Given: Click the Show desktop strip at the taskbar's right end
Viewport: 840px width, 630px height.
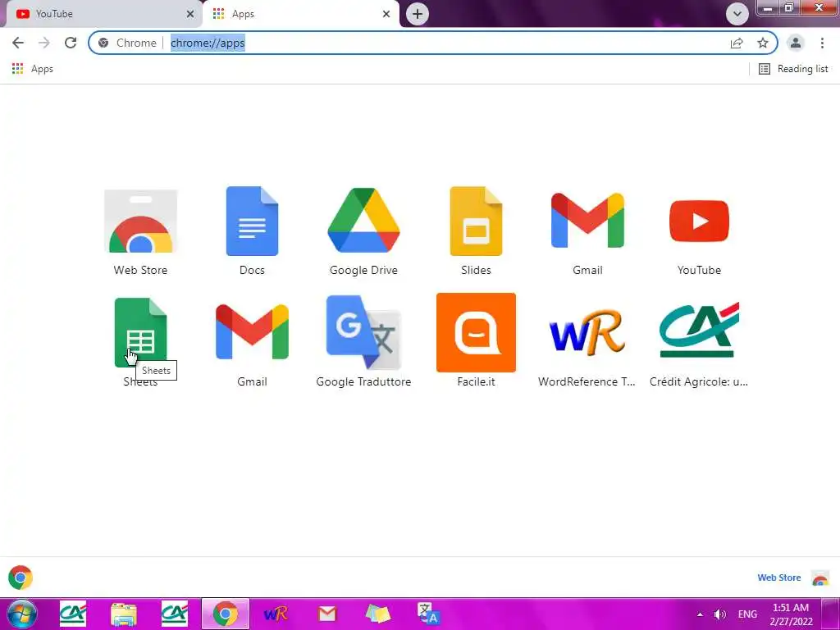Looking at the screenshot, I should click(x=831, y=614).
